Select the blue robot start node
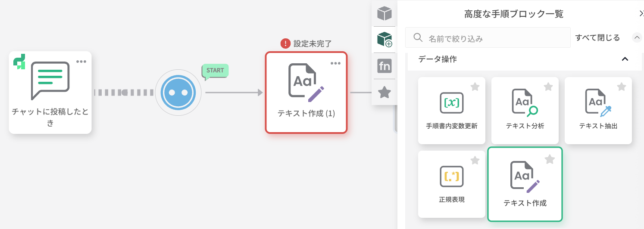Viewport: 644px width, 229px height. click(x=178, y=93)
